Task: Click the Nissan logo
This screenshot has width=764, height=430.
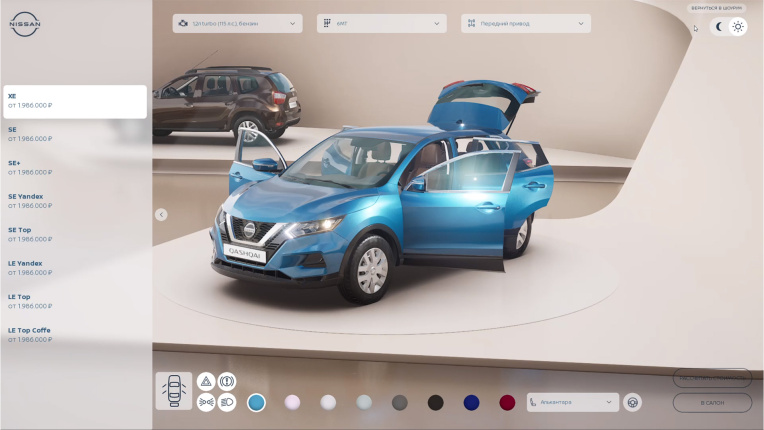Action: coord(25,24)
